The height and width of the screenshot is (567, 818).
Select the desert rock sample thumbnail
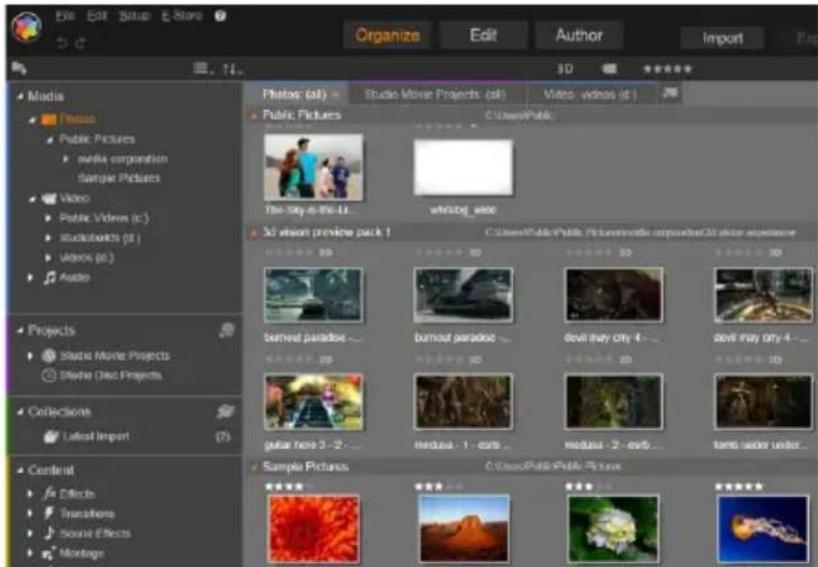tap(464, 529)
